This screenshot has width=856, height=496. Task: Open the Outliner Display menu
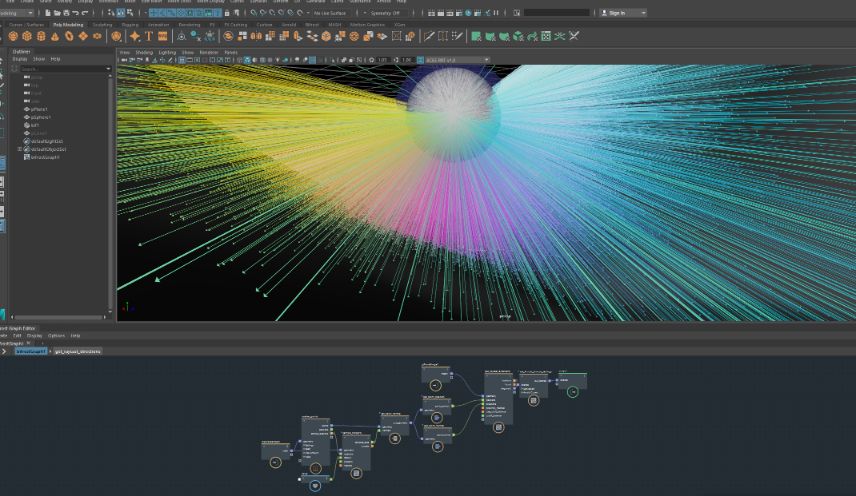pyautogui.click(x=19, y=59)
